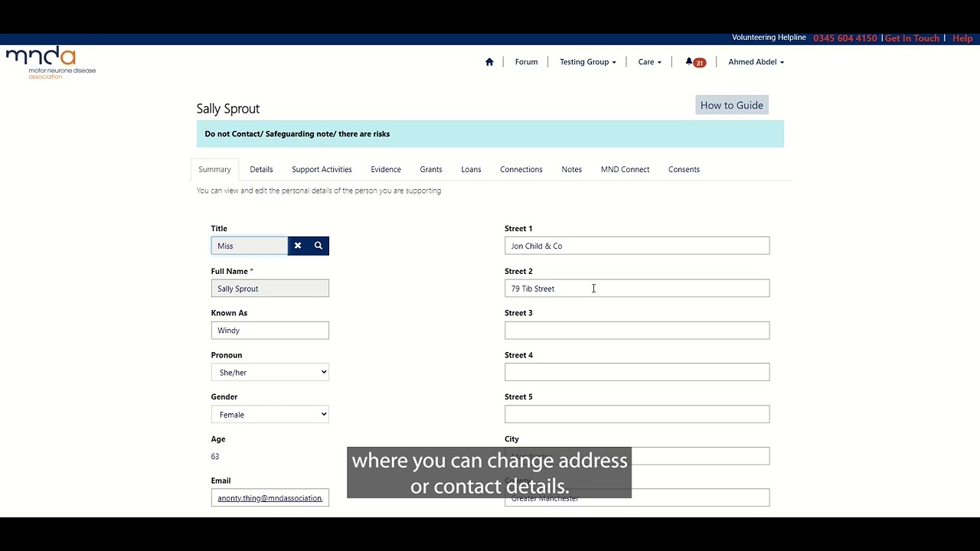Click the Street 2 field with 79 Tib Street
980x551 pixels.
[637, 289]
